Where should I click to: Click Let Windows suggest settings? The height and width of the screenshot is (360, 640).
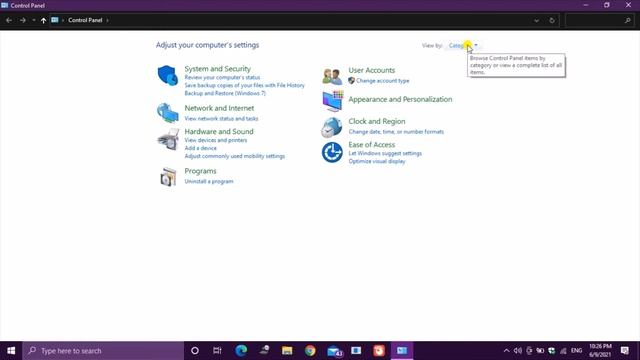tap(385, 153)
